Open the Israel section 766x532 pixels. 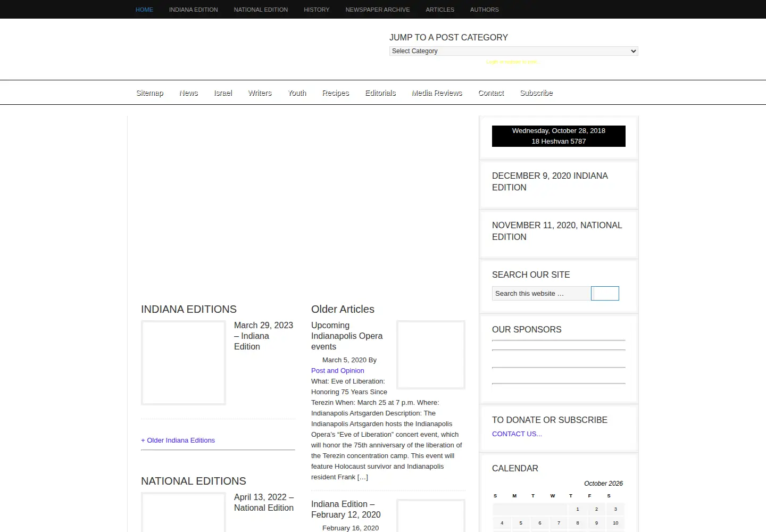click(223, 93)
